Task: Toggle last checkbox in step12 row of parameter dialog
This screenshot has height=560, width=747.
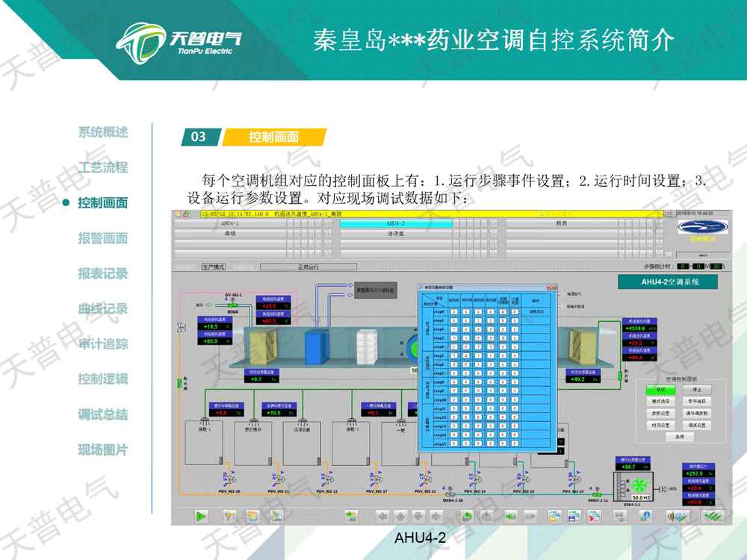Action: (515, 417)
